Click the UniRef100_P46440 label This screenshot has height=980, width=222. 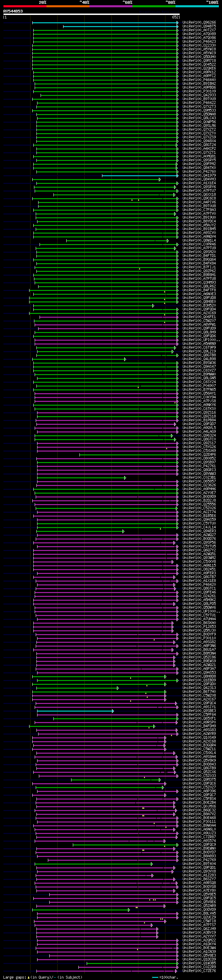tap(199, 80)
